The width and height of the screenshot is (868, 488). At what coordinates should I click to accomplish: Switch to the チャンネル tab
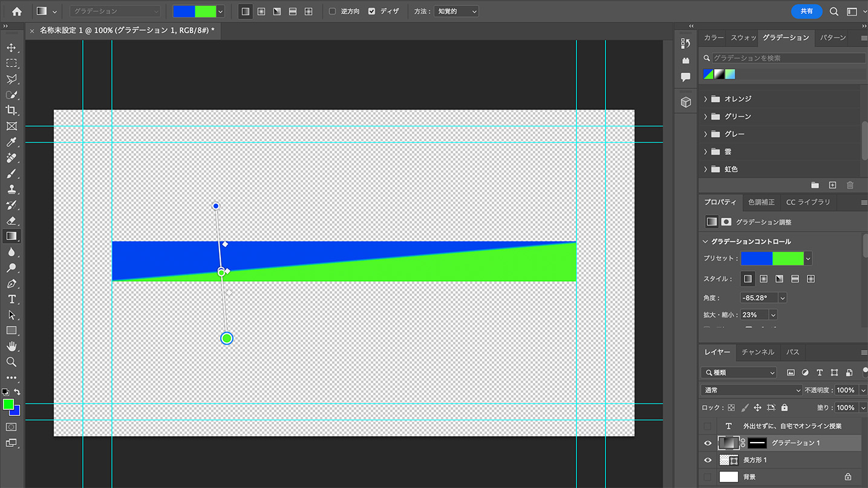(x=758, y=352)
